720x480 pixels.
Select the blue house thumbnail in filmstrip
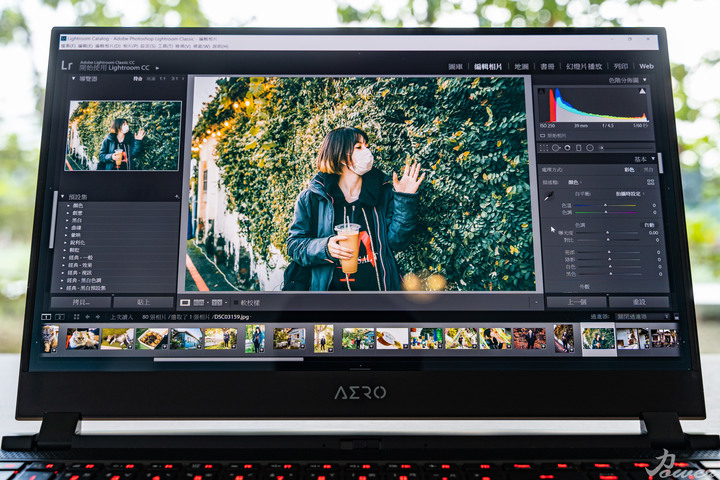(x=186, y=339)
